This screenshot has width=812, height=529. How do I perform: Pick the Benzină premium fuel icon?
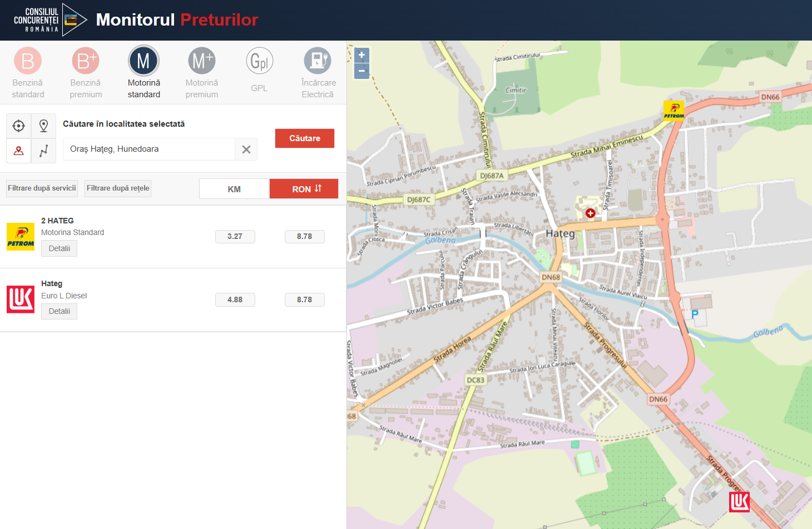86,61
